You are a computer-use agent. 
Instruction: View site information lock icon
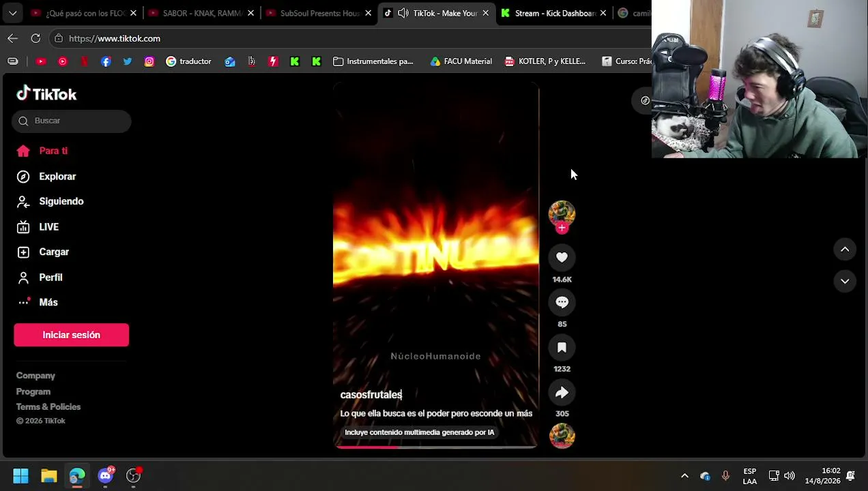pos(59,38)
